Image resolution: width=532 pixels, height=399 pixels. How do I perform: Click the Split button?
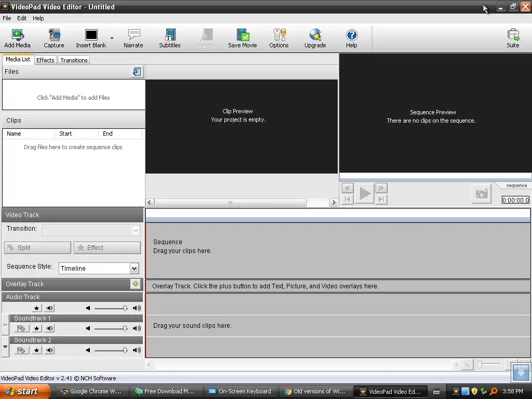[37, 248]
